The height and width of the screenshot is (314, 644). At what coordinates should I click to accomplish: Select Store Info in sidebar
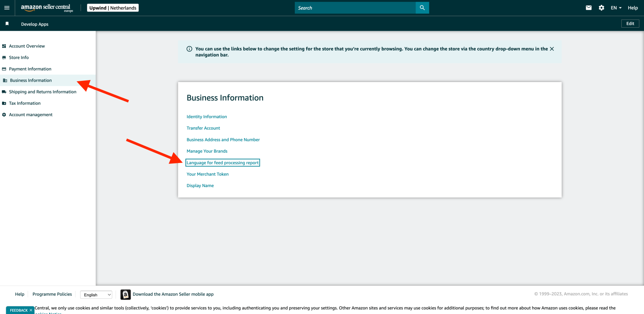click(x=19, y=58)
